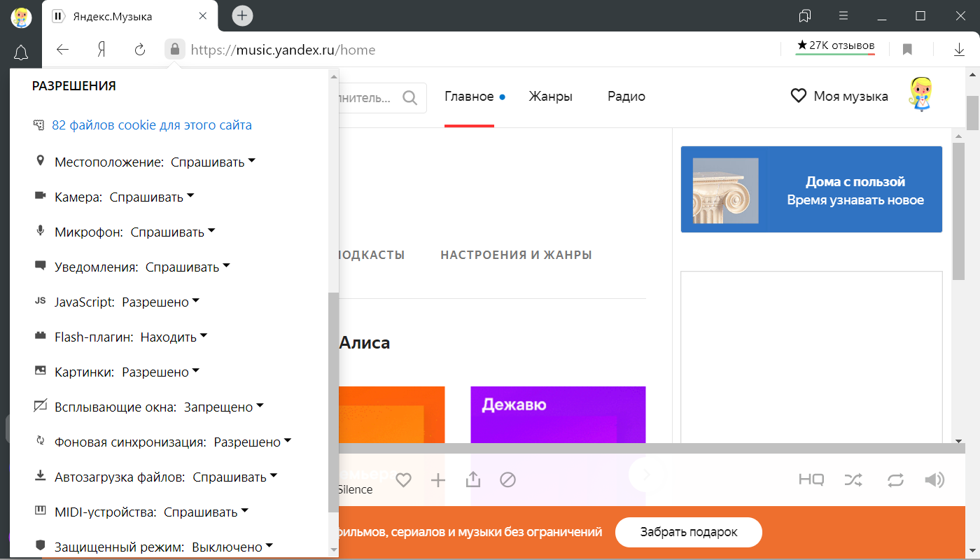Open the 82 cookie files link
Screen dimensions: 980x560
point(151,125)
